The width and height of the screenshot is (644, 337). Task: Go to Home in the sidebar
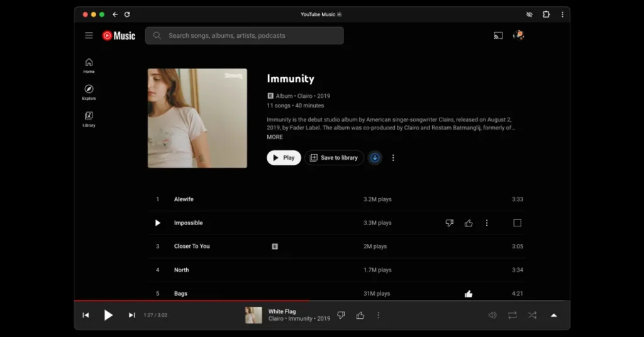89,65
